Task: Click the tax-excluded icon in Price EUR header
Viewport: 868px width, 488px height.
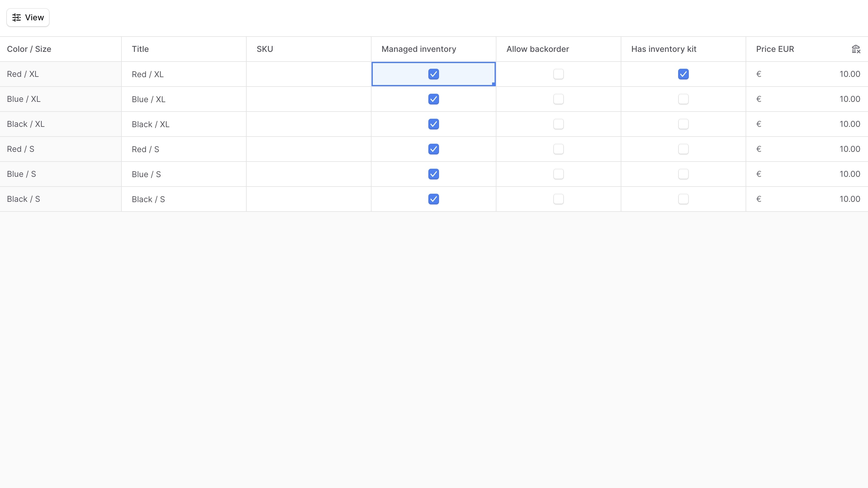Action: [856, 49]
